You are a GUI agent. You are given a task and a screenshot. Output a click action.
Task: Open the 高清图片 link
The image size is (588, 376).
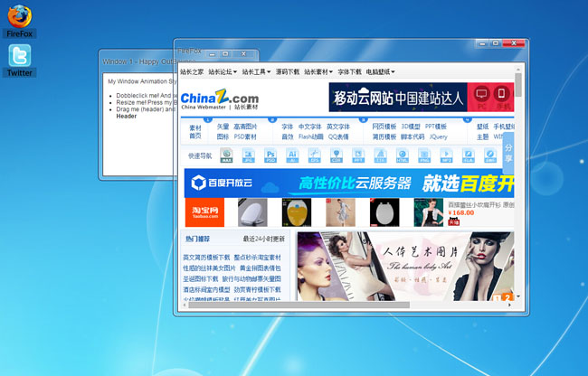(245, 127)
